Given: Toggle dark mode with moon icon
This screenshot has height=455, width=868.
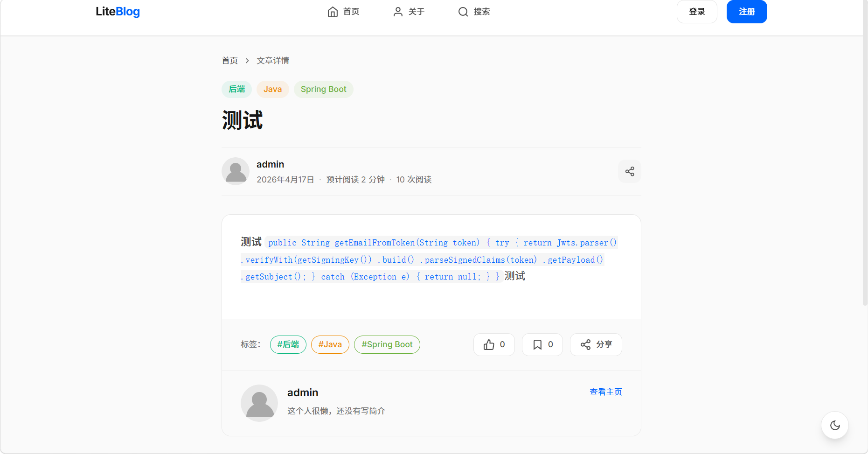Looking at the screenshot, I should point(834,425).
